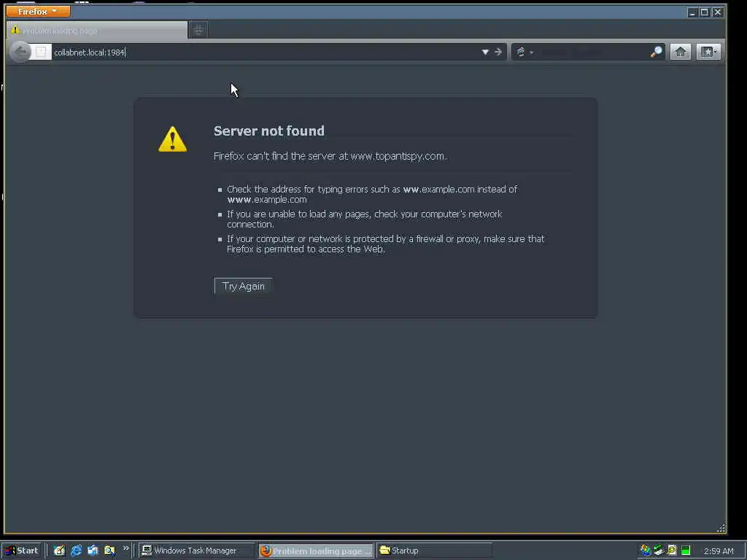Click the 'Check the address for typing errors' bullet

[x=372, y=194]
